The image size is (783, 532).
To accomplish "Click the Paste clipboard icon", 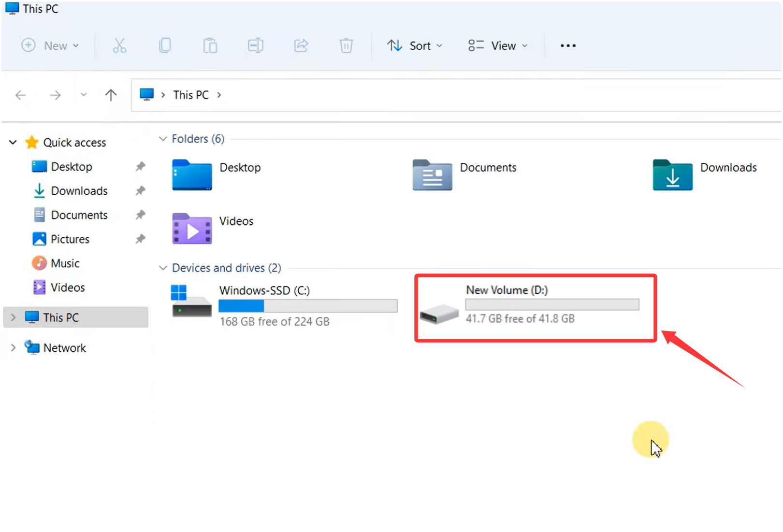I will point(210,45).
